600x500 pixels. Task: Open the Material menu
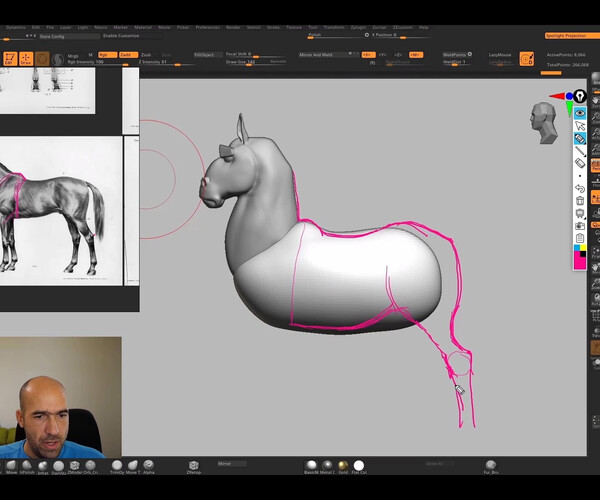[x=143, y=28]
